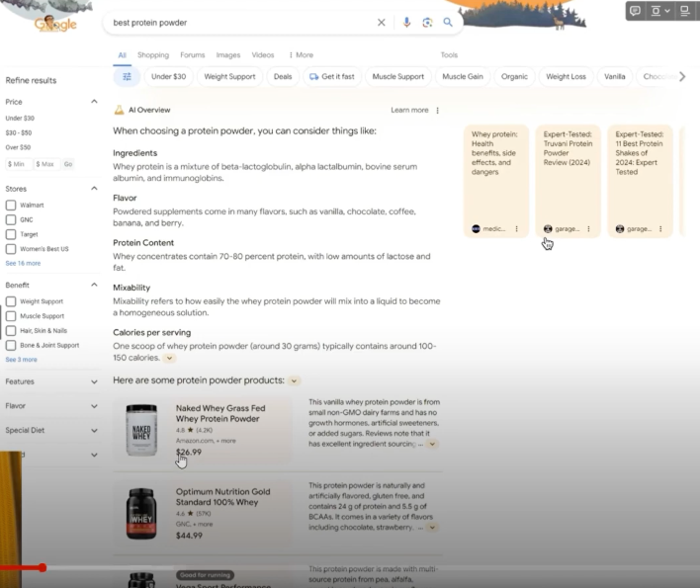Submit search with magnifying glass icon
700x588 pixels.
tap(448, 23)
